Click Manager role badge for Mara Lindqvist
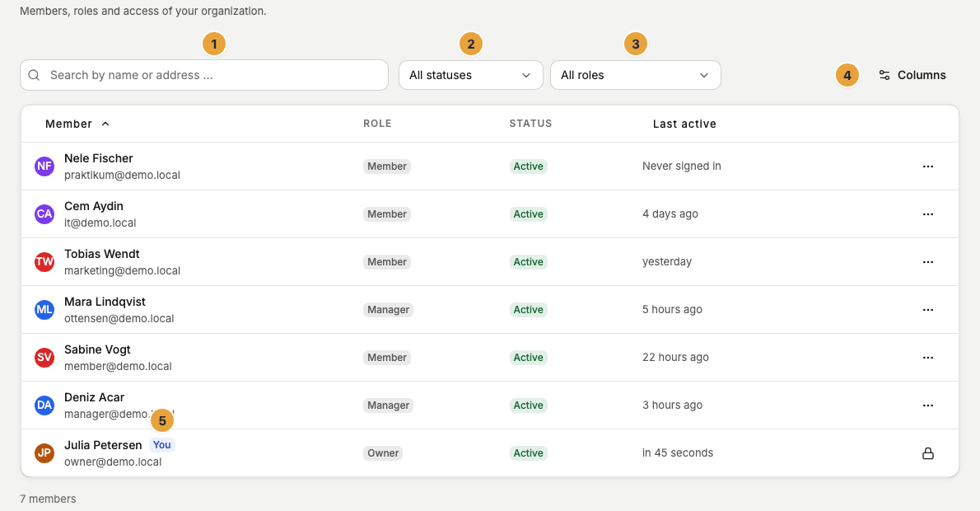Image resolution: width=980 pixels, height=511 pixels. click(x=388, y=310)
